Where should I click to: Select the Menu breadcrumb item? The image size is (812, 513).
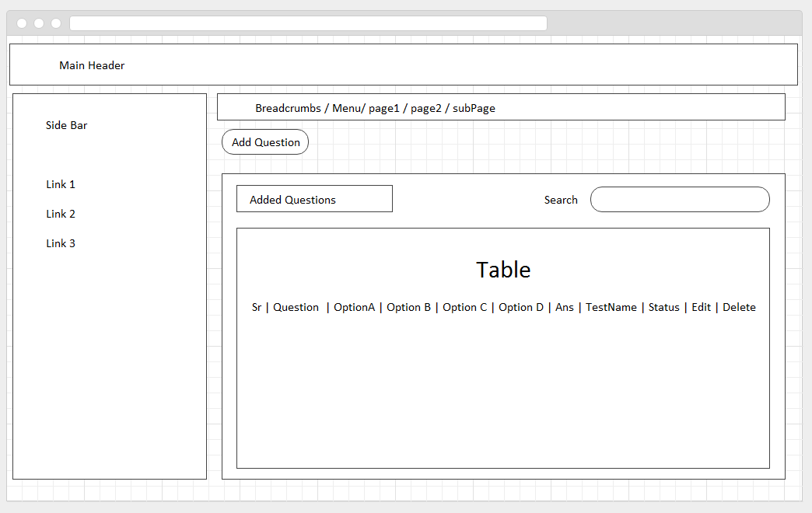(346, 108)
